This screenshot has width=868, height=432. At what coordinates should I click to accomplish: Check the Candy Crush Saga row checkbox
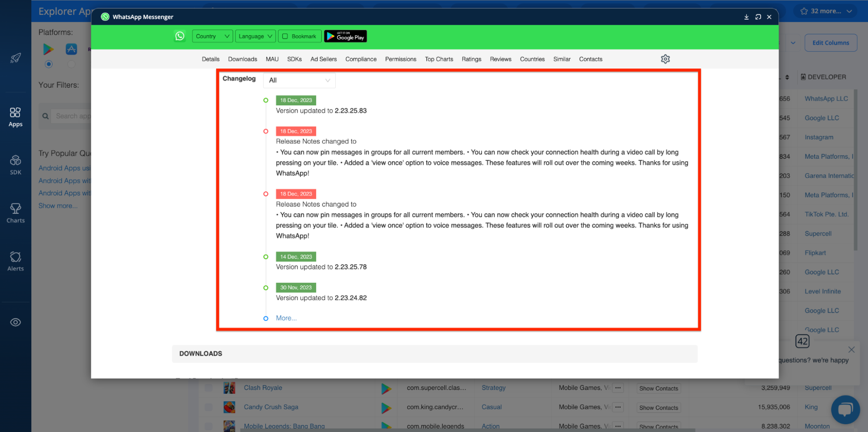click(x=209, y=407)
